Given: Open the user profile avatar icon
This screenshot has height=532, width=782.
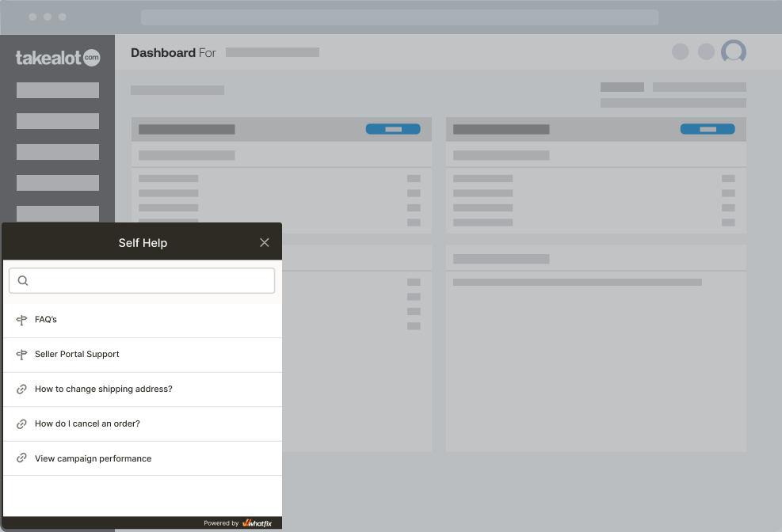Looking at the screenshot, I should (x=734, y=51).
